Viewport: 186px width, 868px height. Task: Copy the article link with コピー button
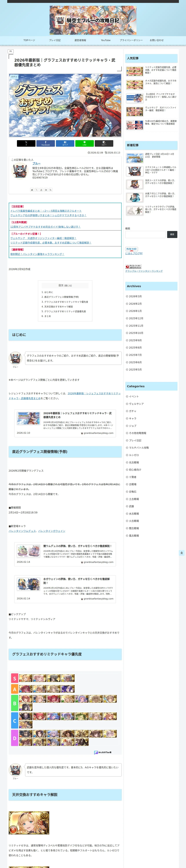tap(104, 143)
